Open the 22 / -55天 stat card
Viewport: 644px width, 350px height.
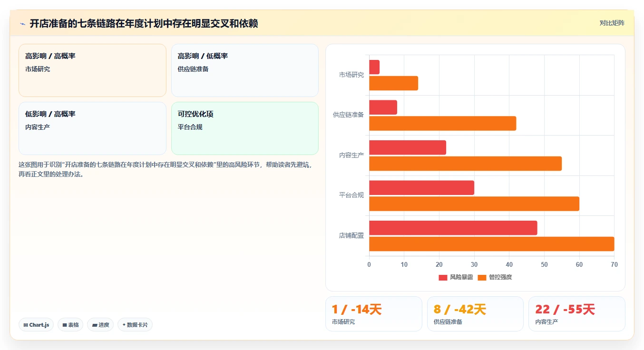[x=577, y=313]
